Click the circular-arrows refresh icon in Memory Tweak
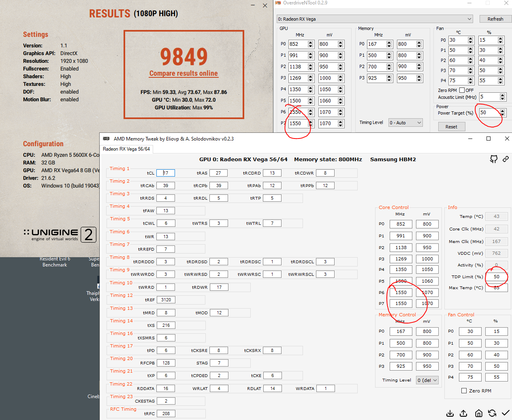The width and height of the screenshot is (512, 420). point(492,413)
